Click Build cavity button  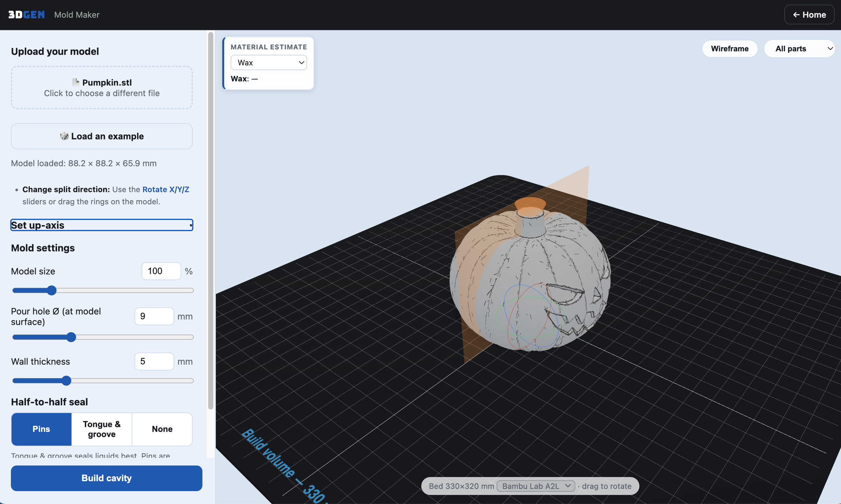click(107, 478)
